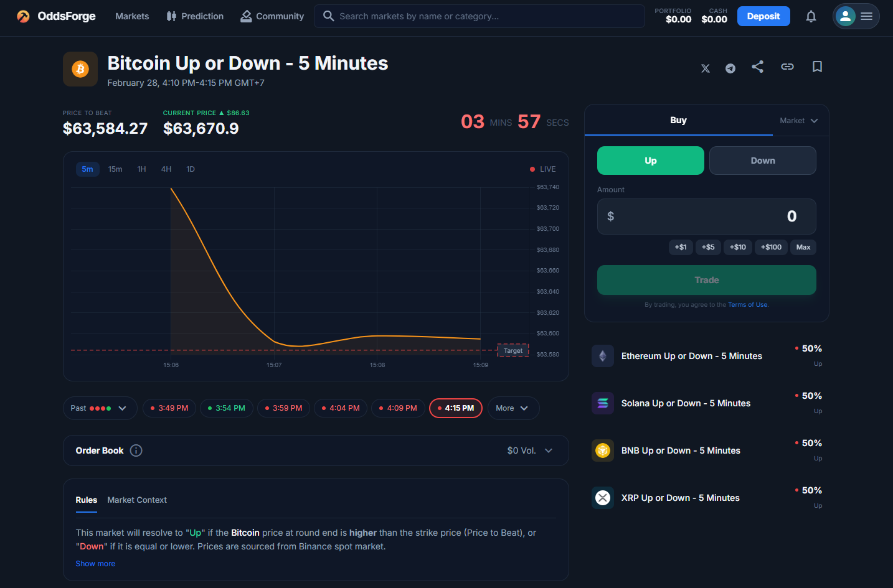
Task: Click the Order Book info icon
Action: [136, 450]
